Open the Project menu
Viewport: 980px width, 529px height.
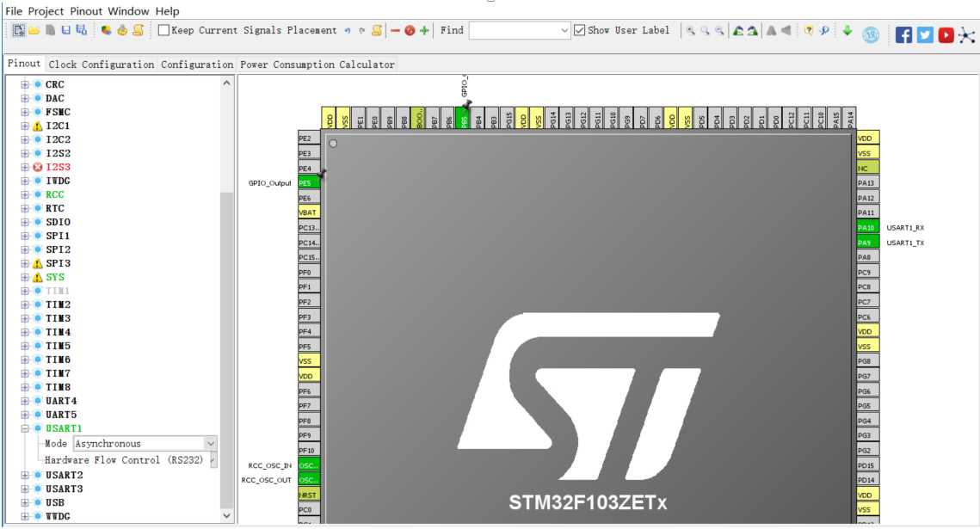46,11
